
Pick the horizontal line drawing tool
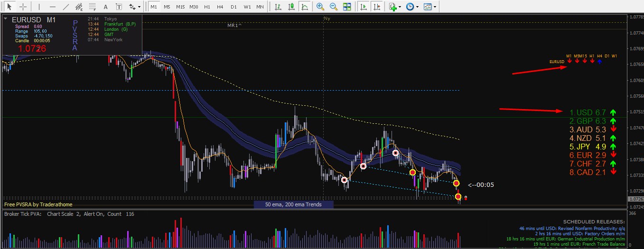[52, 7]
